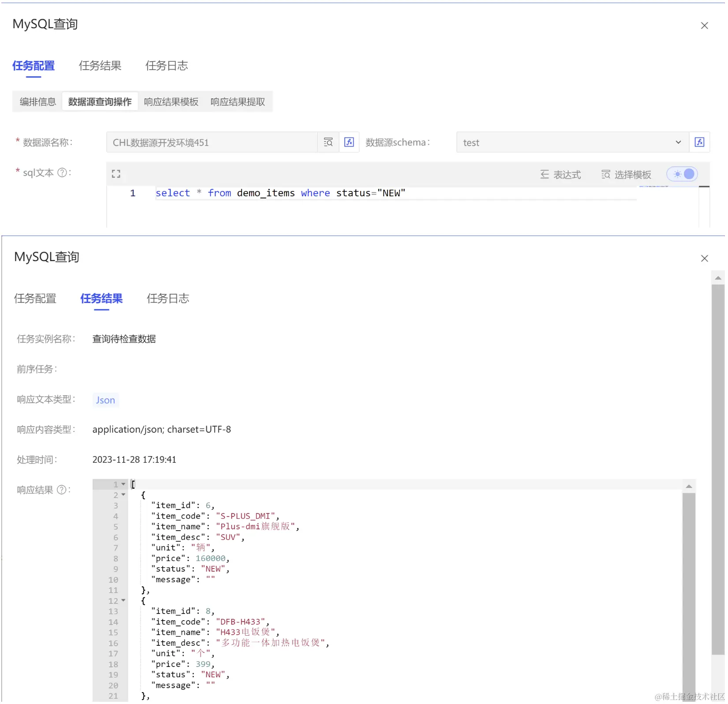
Task: Click the "S-PLUS_DMI" item_code value
Action: click(245, 516)
